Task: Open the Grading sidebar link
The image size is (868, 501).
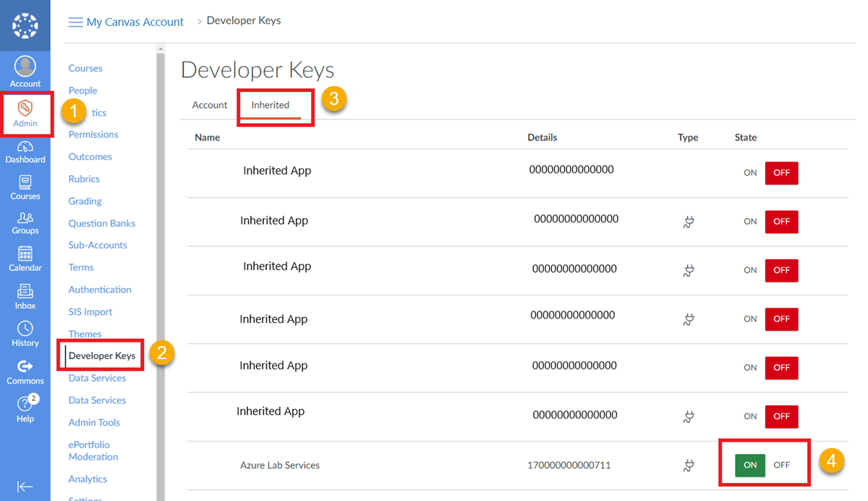Action: click(85, 201)
